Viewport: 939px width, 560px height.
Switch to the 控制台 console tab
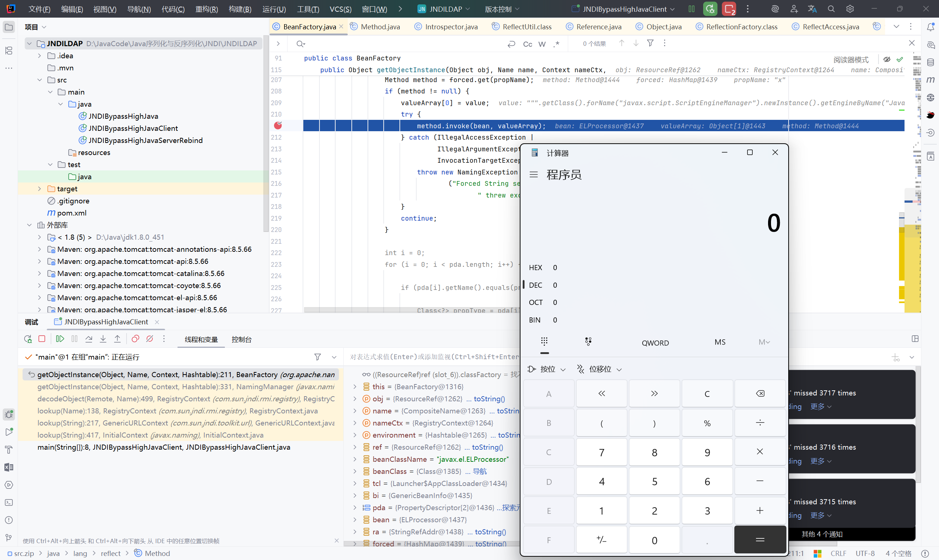(x=242, y=339)
